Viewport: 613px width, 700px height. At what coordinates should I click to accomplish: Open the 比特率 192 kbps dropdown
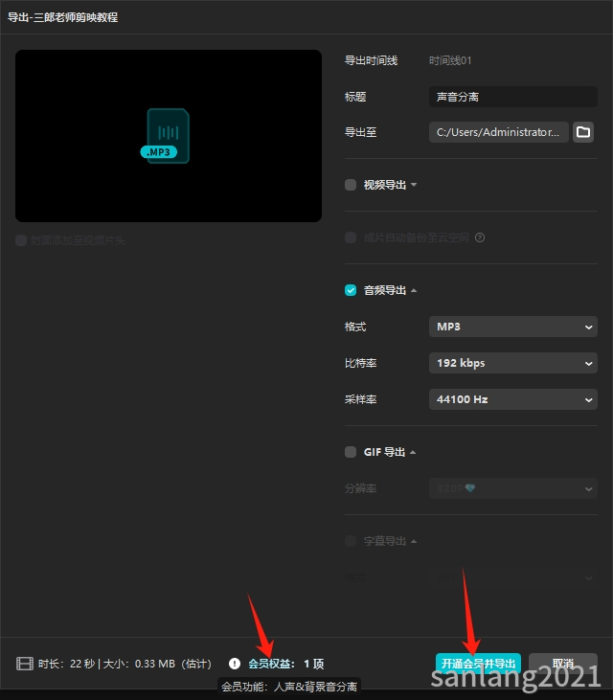click(513, 363)
